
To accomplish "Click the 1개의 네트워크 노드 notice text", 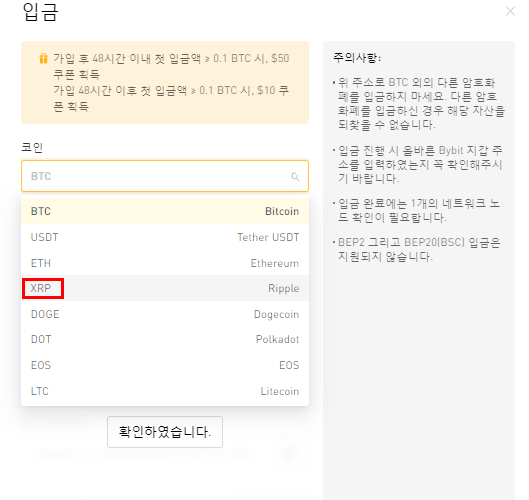I will click(x=419, y=211).
